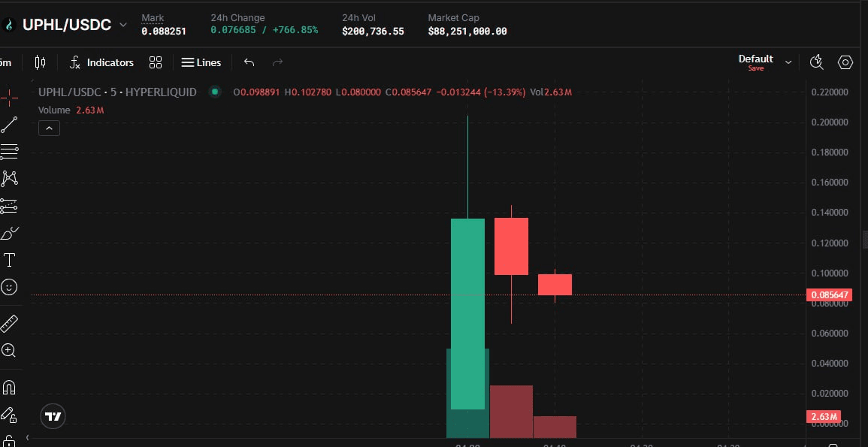Change the 5m chart interval

coord(5,62)
